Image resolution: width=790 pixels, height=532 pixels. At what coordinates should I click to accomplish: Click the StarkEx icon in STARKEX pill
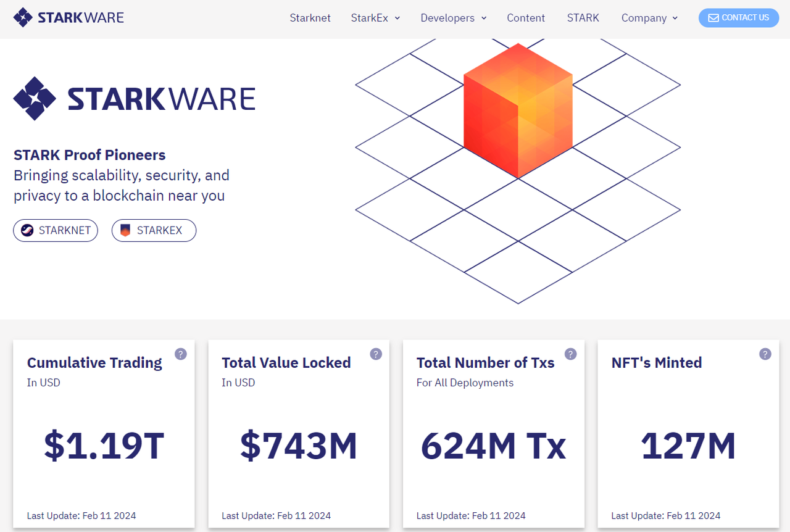(125, 231)
